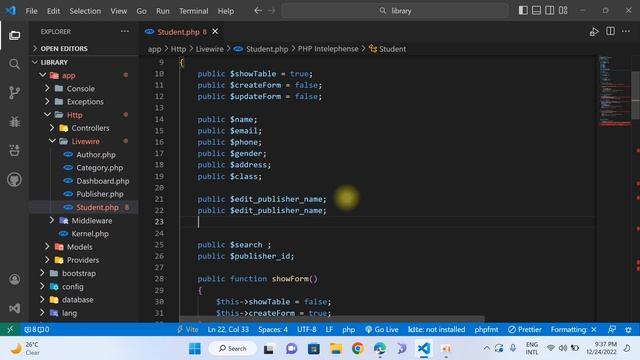Change UTF-8 encoding in status bar
The width and height of the screenshot is (640, 360).
307,329
